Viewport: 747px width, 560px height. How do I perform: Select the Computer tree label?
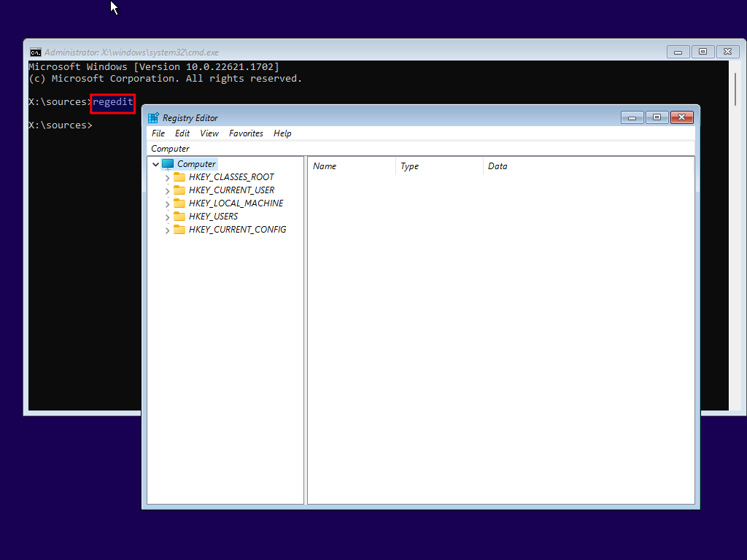[x=196, y=164]
